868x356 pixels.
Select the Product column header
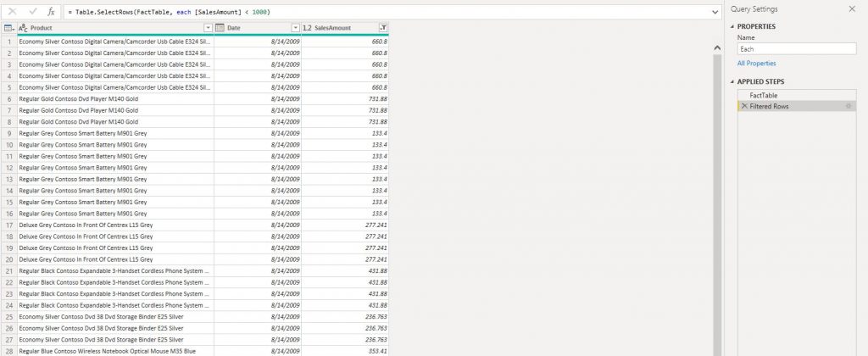[116, 28]
